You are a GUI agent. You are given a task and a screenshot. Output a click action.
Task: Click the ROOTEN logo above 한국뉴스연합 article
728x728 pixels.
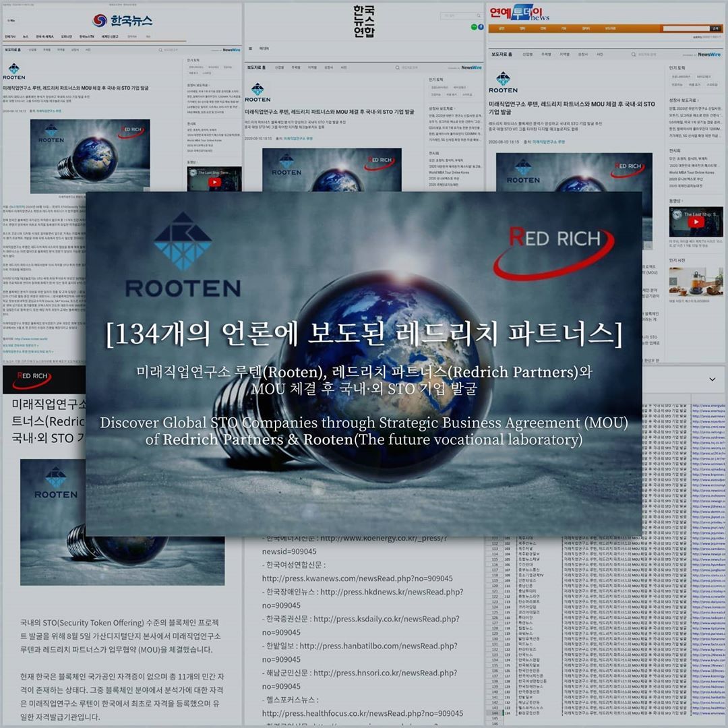click(x=257, y=92)
